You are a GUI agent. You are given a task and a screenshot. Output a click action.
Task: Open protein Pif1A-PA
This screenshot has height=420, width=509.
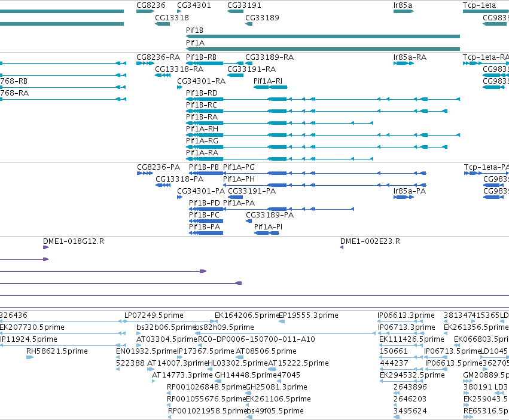pos(239,203)
